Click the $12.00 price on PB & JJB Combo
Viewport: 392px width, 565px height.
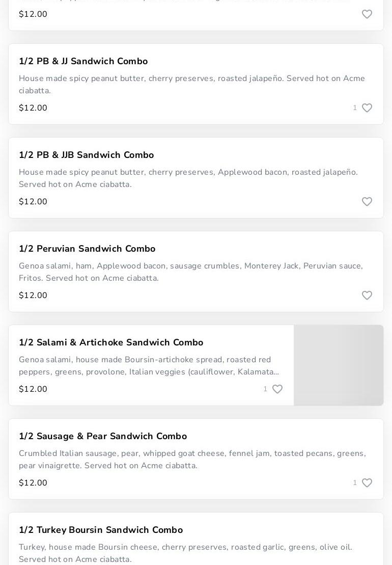33,202
